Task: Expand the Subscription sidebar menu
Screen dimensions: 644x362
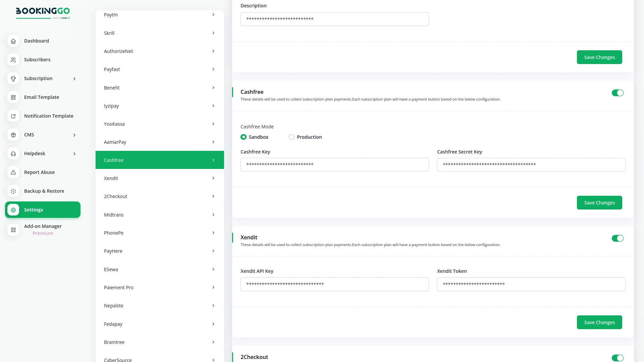Action: pos(74,78)
